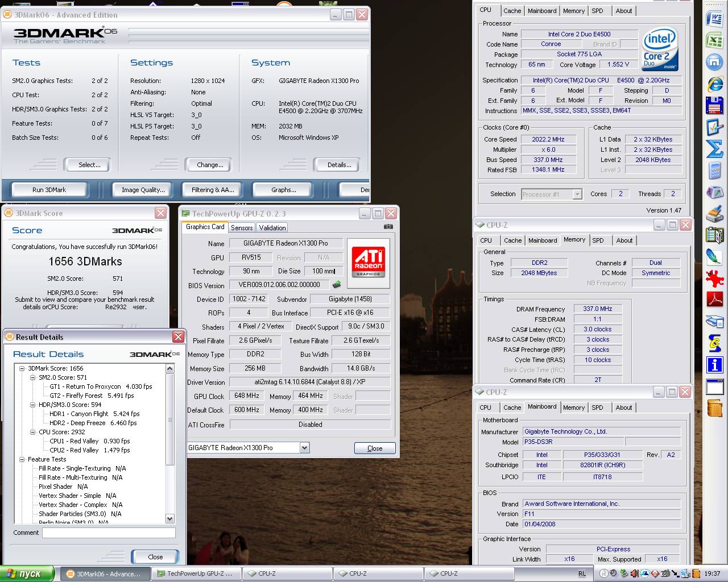Take GPU-Z screenshot with camera icon
This screenshot has height=582, width=728.
pyautogui.click(x=388, y=227)
